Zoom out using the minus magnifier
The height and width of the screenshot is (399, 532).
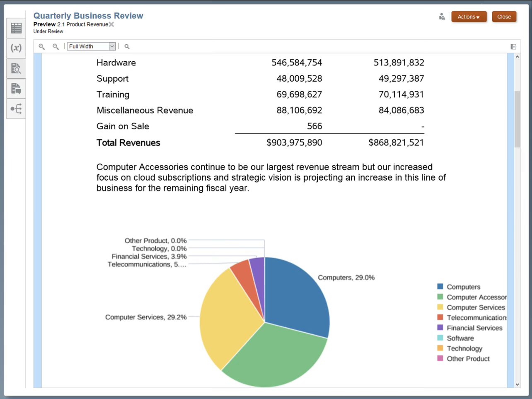[x=56, y=46]
